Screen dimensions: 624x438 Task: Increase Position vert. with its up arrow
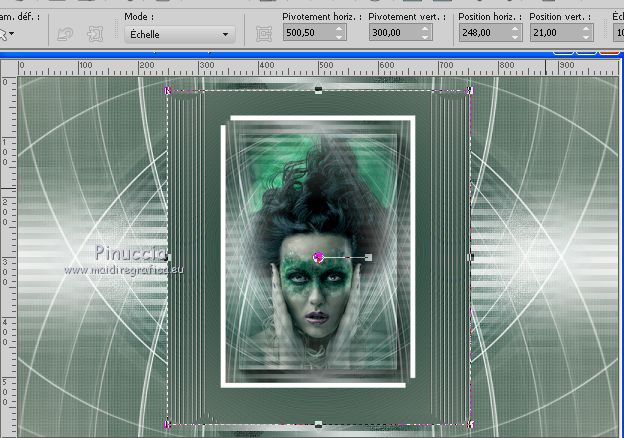[586, 29]
